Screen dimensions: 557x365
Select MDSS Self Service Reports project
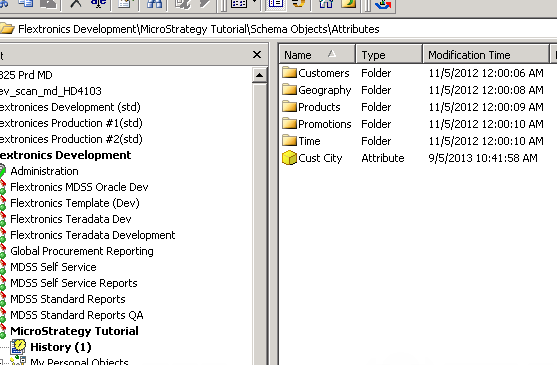74,283
